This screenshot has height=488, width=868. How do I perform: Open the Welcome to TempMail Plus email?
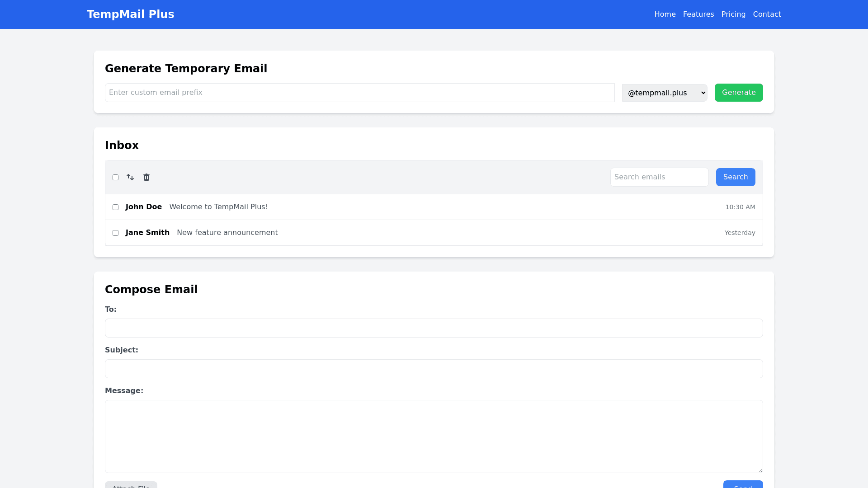pyautogui.click(x=218, y=207)
